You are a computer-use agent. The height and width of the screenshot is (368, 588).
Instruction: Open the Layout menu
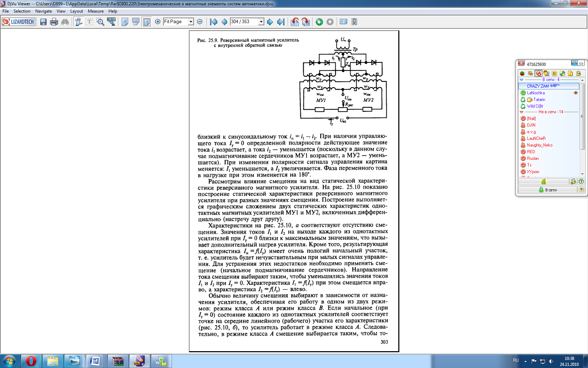point(77,11)
